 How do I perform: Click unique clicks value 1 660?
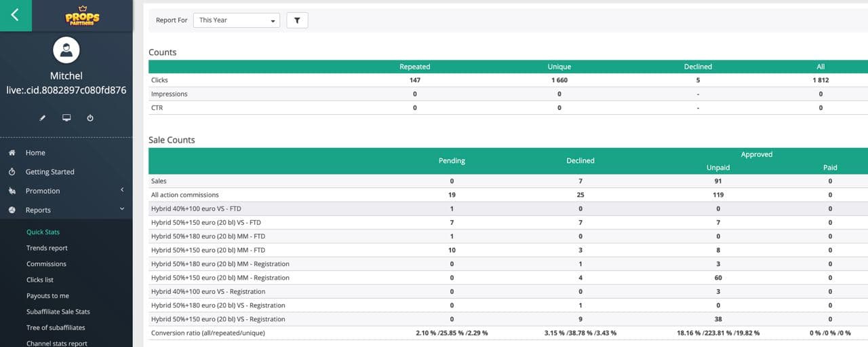[x=559, y=80]
